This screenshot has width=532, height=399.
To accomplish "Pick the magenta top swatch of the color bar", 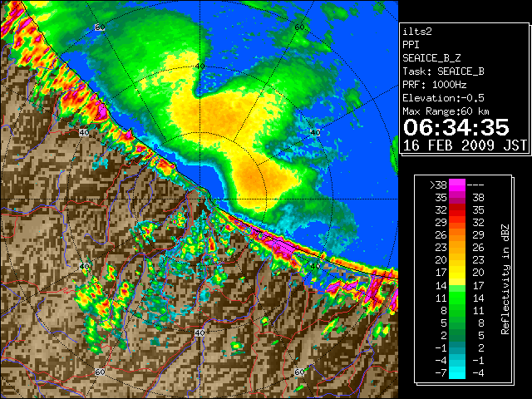I will 457,185.
